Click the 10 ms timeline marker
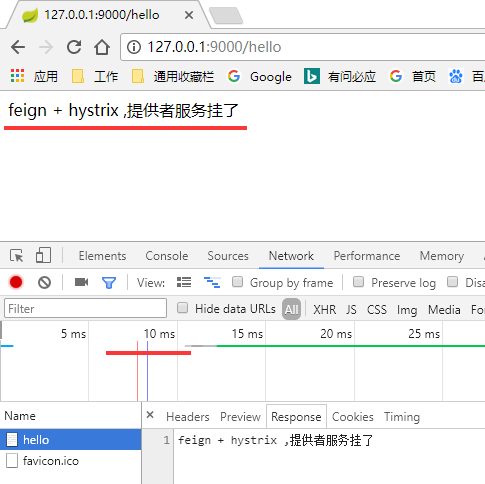The image size is (485, 484). (159, 334)
